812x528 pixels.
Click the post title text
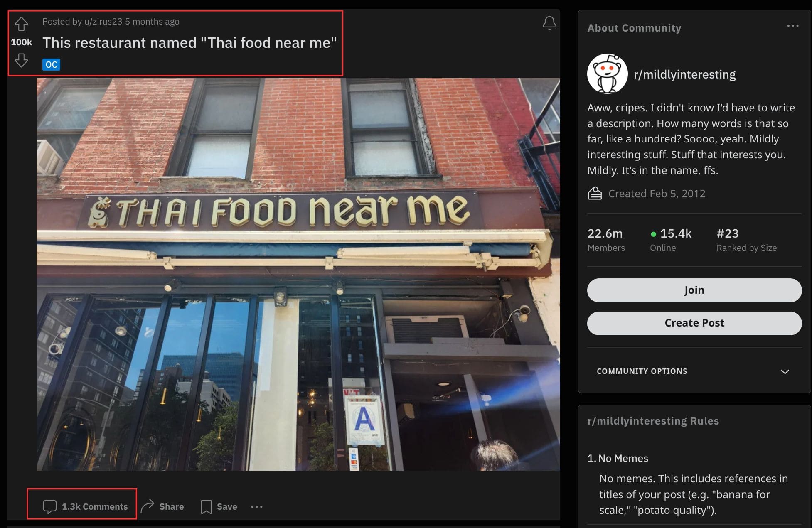coord(189,43)
